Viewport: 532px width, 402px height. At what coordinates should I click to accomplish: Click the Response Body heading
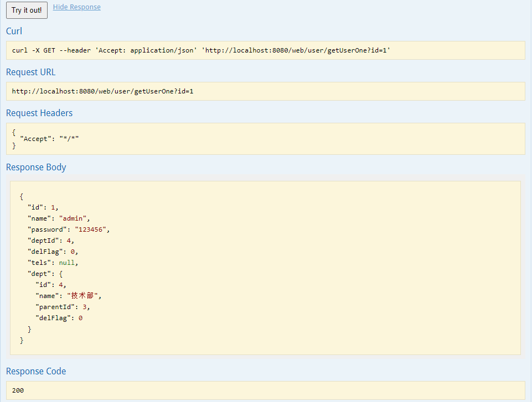(x=36, y=168)
